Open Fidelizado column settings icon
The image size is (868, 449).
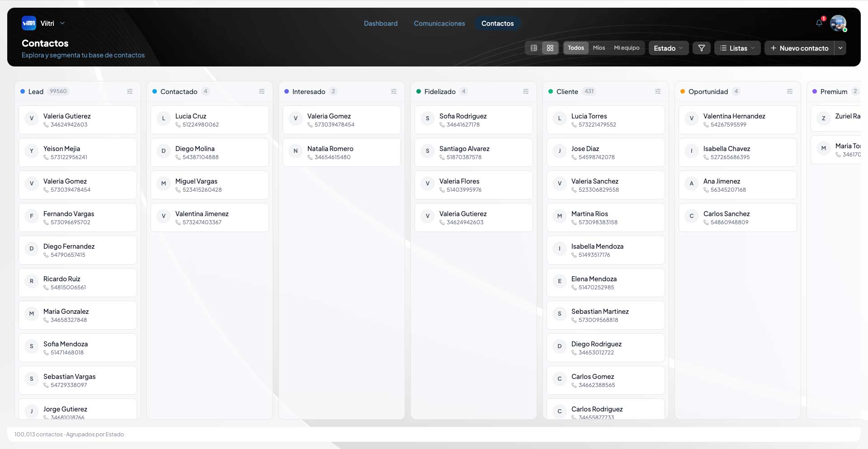pos(526,91)
